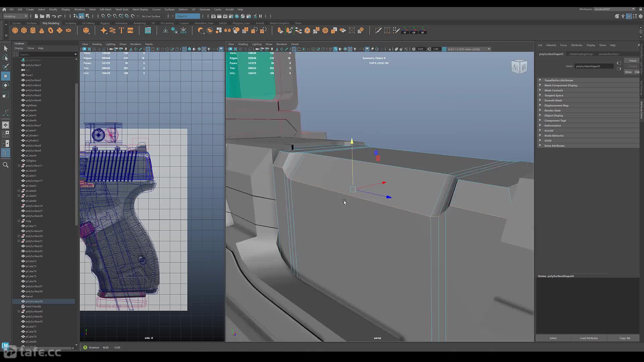
Task: Toggle the persp viewport grid display
Action: coord(294,49)
